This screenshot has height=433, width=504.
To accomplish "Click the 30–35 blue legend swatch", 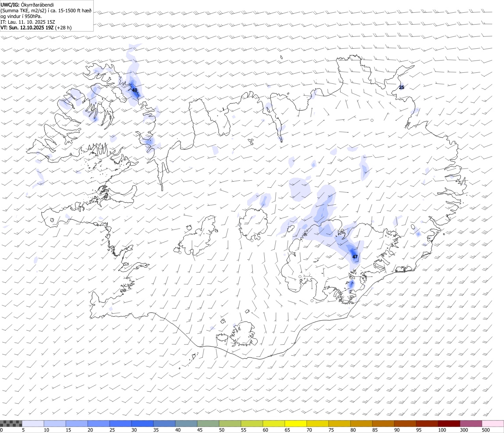I will [x=142, y=423].
